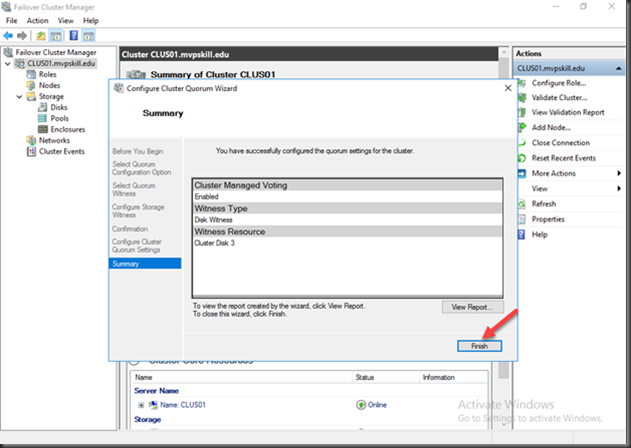The image size is (631, 448).
Task: Click the Forward arrow in toolbar
Action: (x=22, y=36)
